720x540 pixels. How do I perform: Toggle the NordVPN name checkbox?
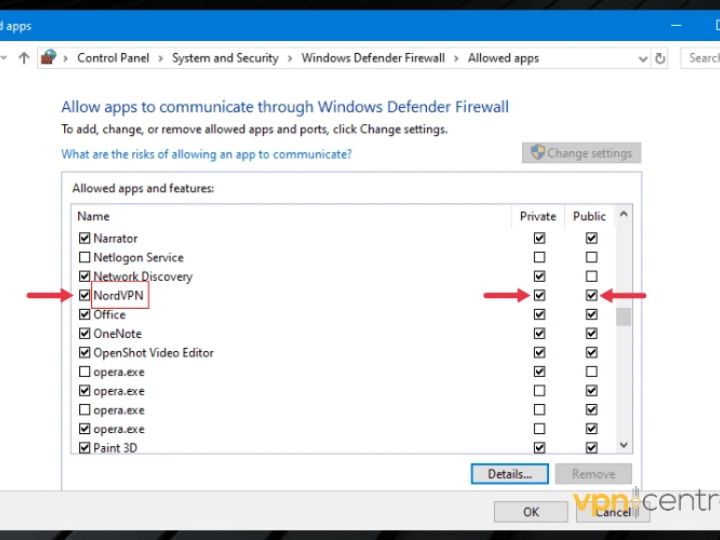point(84,295)
